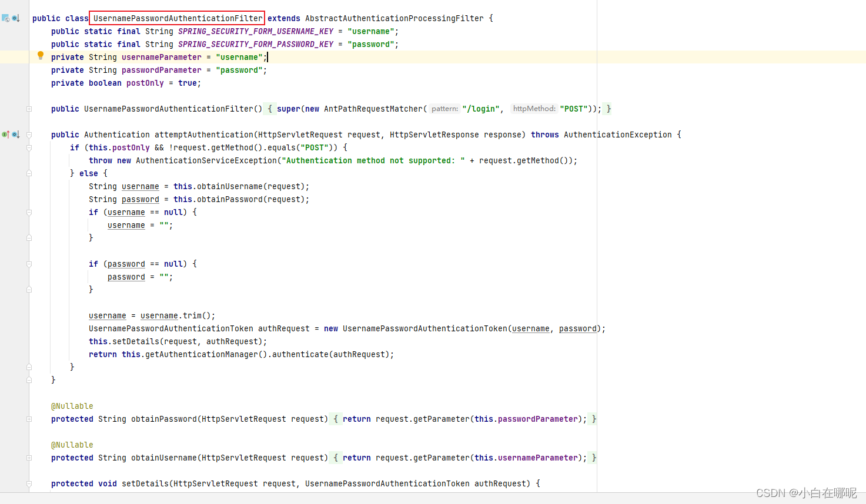Expand obtainPassword body via folded opening brace
Image resolution: width=866 pixels, height=504 pixels.
tap(336, 419)
